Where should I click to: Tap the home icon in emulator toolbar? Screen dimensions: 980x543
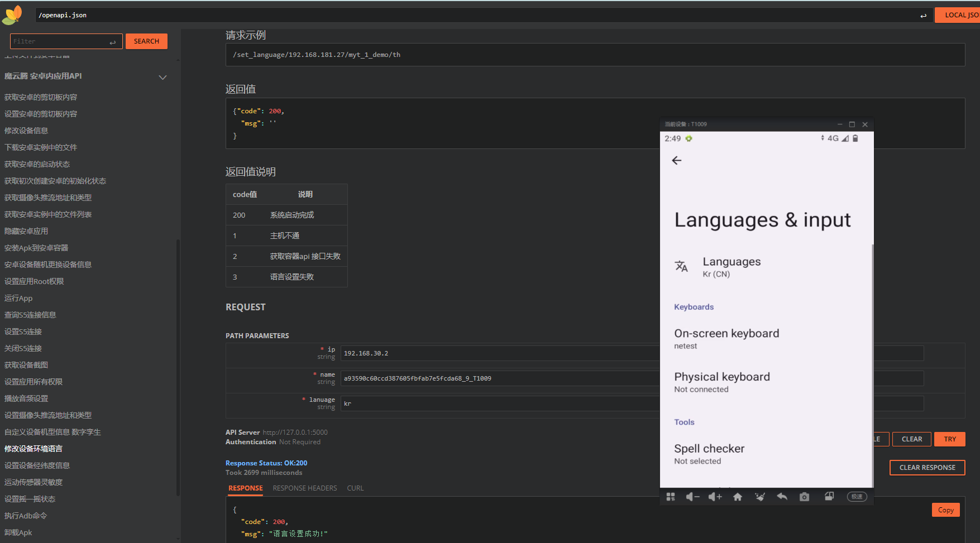coord(737,497)
